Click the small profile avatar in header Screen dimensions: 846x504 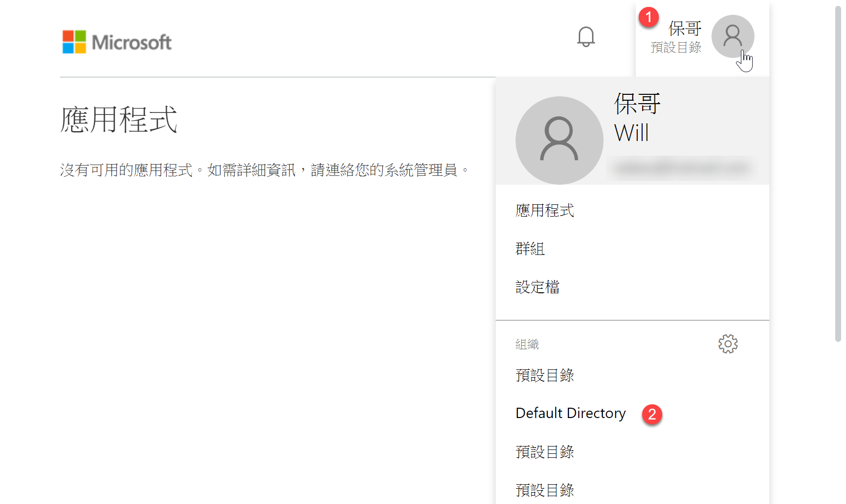pos(733,36)
